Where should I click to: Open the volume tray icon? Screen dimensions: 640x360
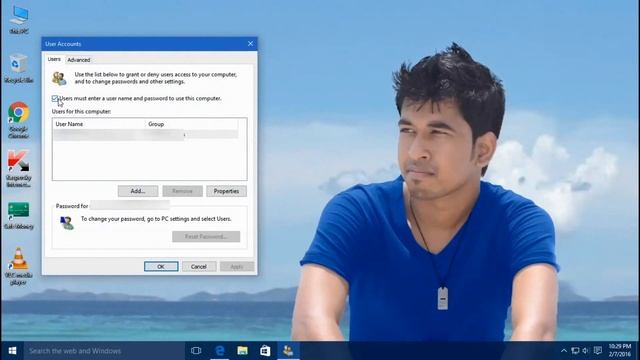coord(586,351)
